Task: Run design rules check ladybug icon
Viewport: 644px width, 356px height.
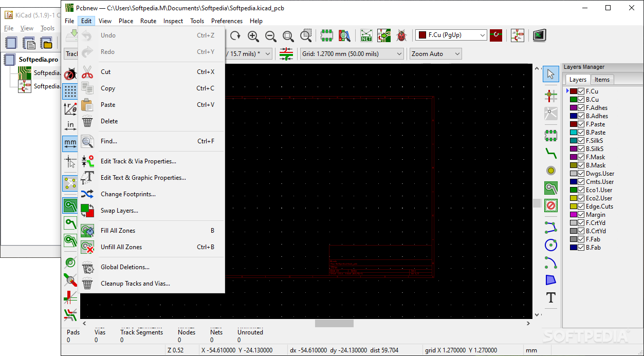Action: pos(401,35)
